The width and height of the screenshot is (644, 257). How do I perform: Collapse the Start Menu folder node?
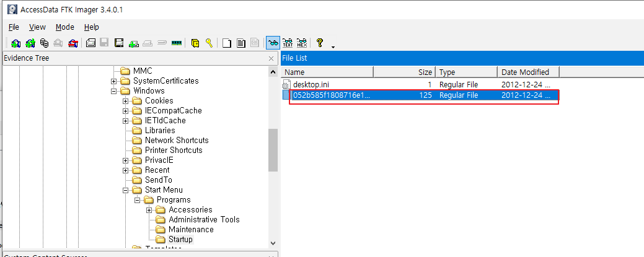[126, 190]
